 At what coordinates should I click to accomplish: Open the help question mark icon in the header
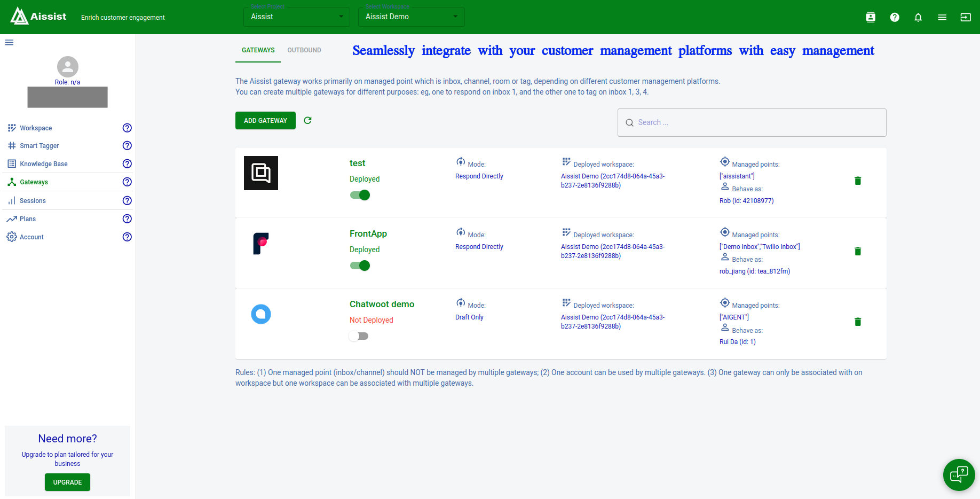tap(895, 17)
